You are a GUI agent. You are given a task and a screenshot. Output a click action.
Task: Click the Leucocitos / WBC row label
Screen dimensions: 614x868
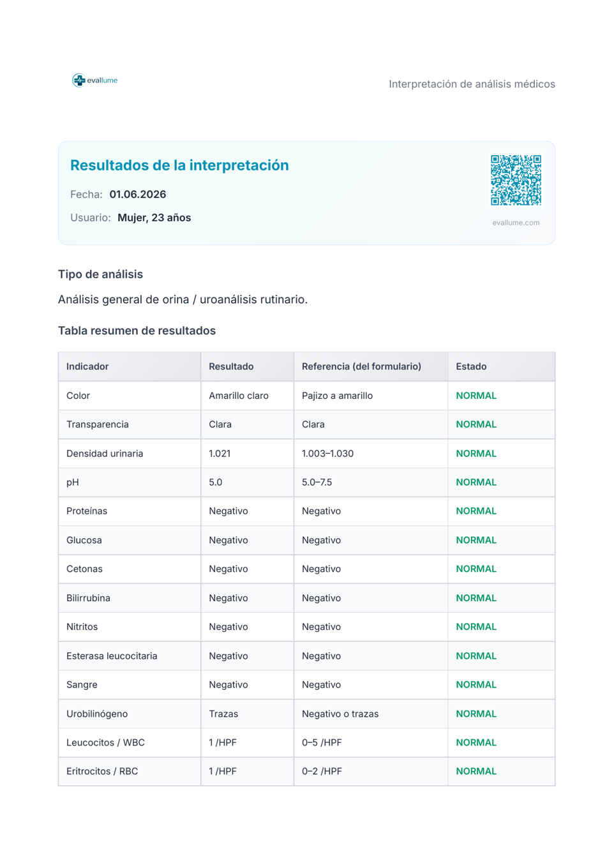point(105,743)
